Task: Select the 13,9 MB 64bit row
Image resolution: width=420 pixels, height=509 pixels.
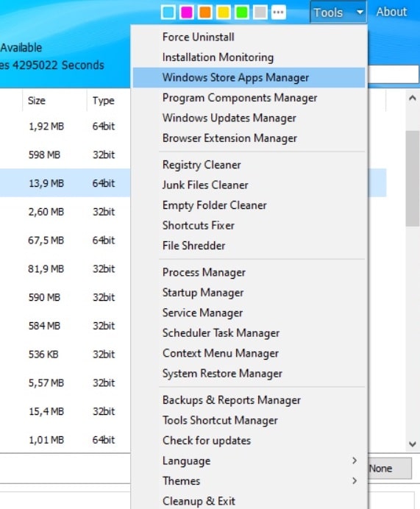Action: coord(65,182)
